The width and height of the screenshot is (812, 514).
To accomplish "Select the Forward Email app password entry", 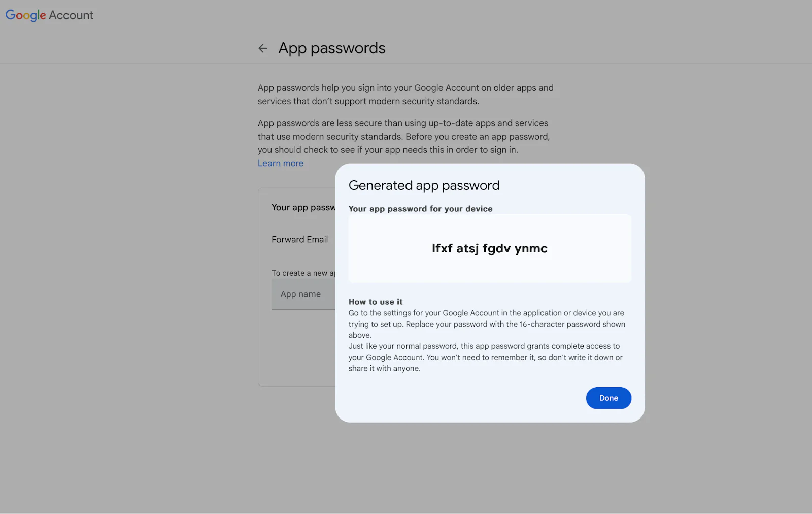I will [300, 239].
